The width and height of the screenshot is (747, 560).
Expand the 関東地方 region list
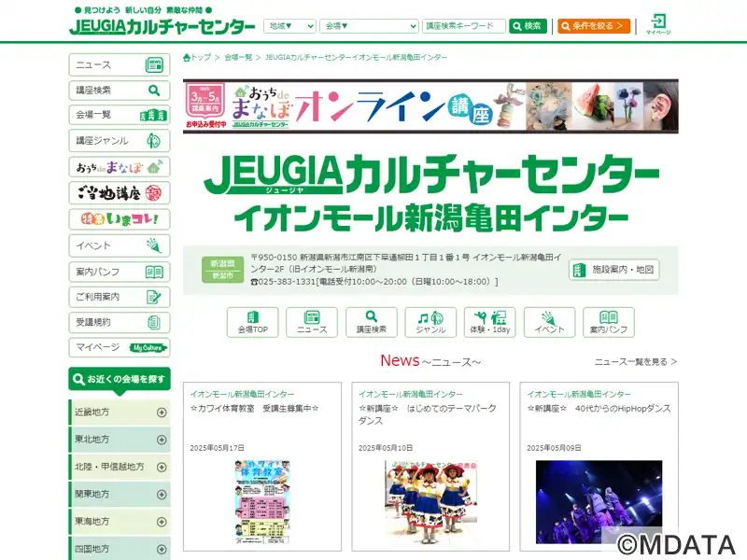[120, 495]
